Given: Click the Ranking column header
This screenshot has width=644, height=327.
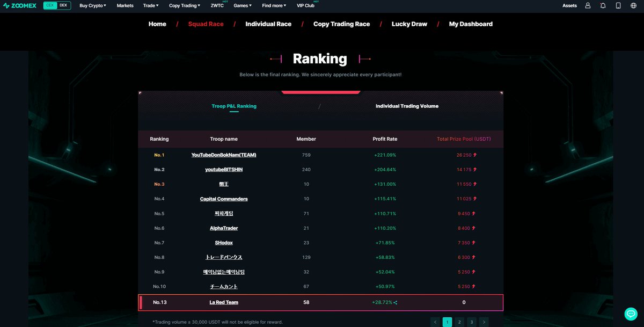Looking at the screenshot, I should (x=159, y=139).
